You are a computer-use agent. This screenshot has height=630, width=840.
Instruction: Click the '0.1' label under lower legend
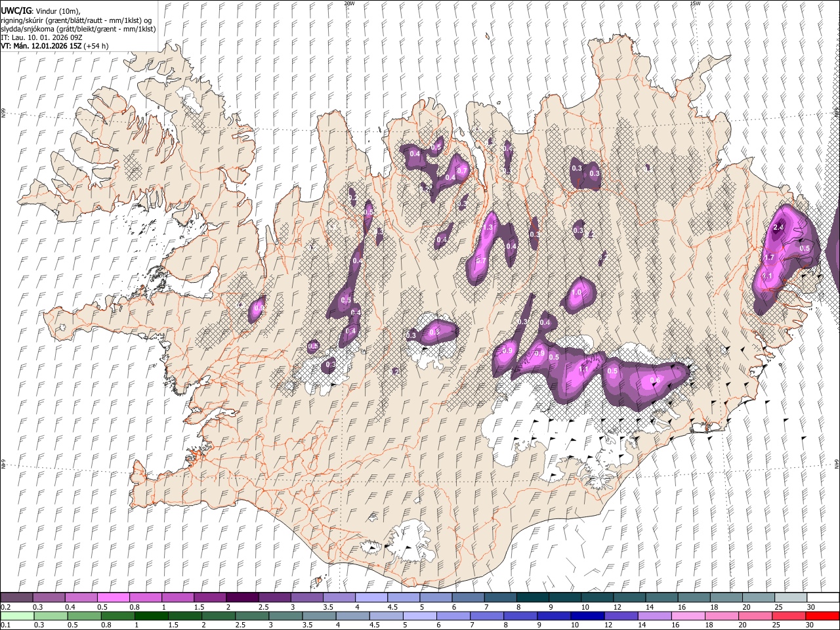pyautogui.click(x=5, y=625)
